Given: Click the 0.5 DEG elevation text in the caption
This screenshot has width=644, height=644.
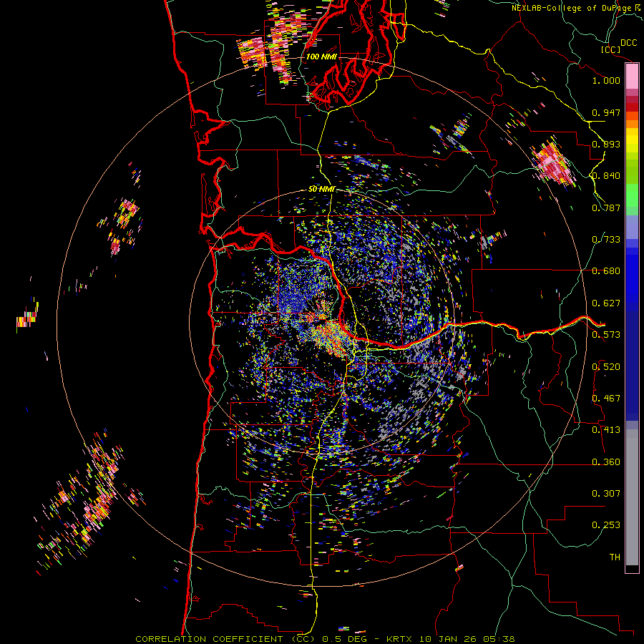Looking at the screenshot, I should pos(344,639).
